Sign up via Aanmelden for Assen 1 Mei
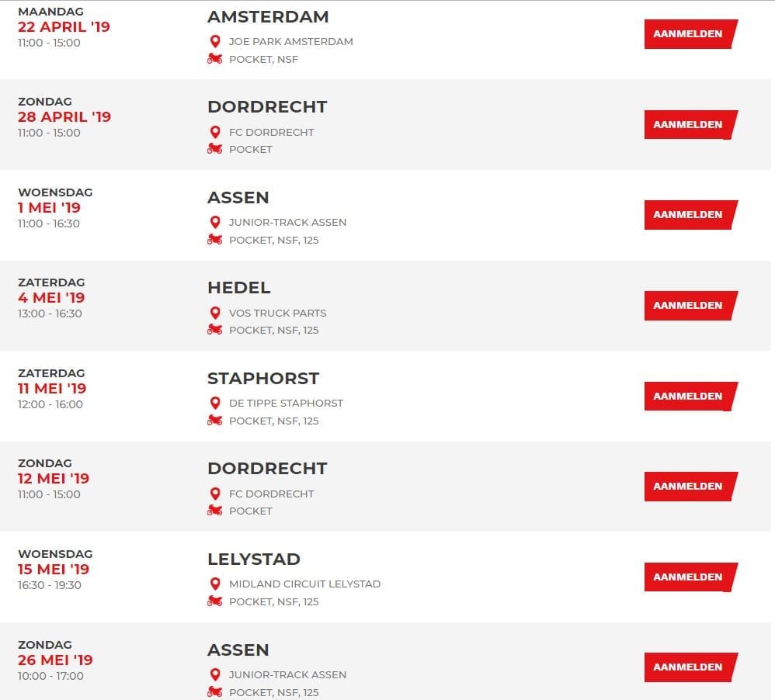The width and height of the screenshot is (775, 700). pyautogui.click(x=690, y=215)
